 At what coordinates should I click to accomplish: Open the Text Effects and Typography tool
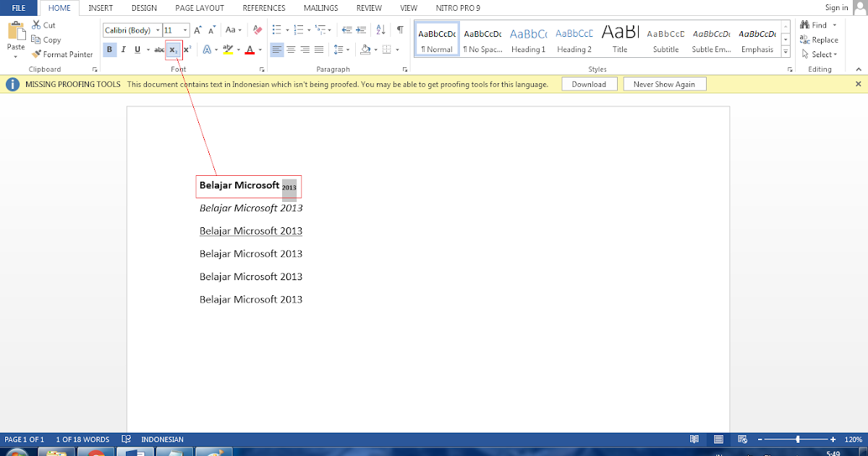[x=208, y=49]
